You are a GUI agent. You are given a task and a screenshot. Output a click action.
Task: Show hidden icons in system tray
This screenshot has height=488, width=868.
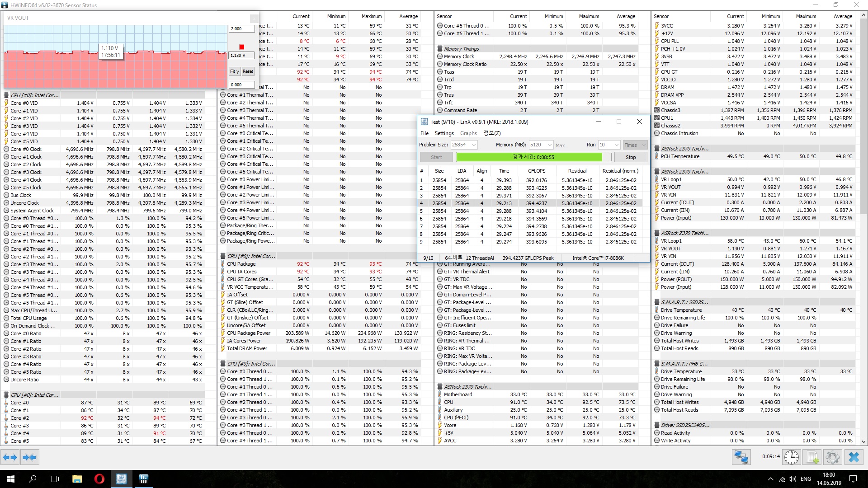(770, 479)
